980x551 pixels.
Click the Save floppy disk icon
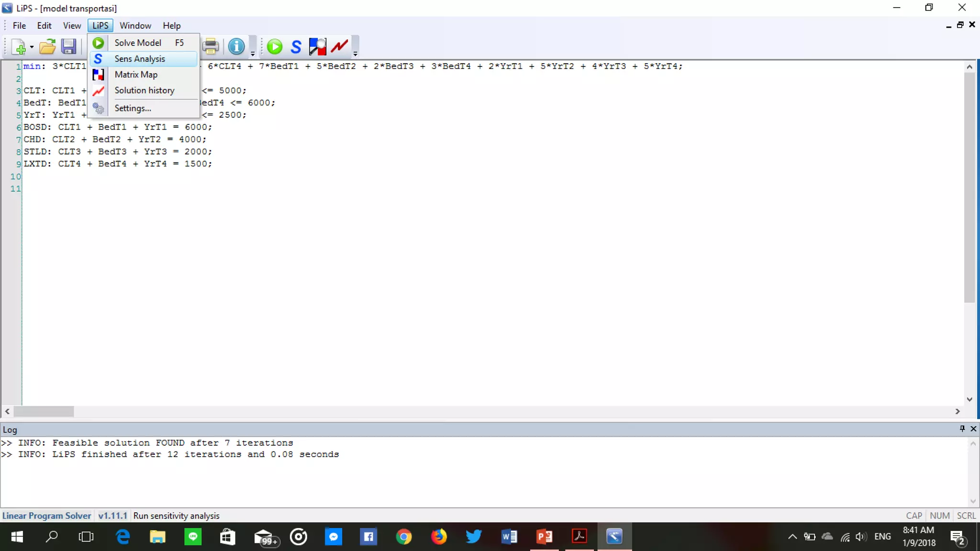(x=68, y=46)
